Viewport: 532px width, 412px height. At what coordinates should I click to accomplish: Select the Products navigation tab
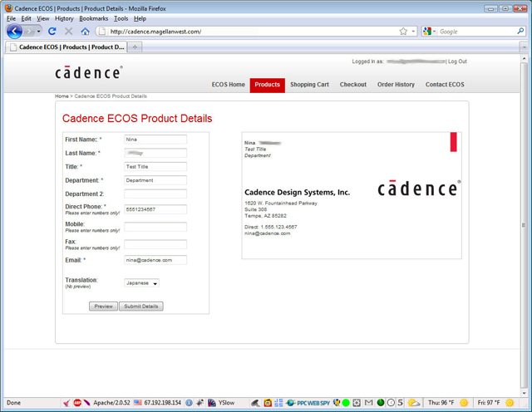click(x=268, y=85)
